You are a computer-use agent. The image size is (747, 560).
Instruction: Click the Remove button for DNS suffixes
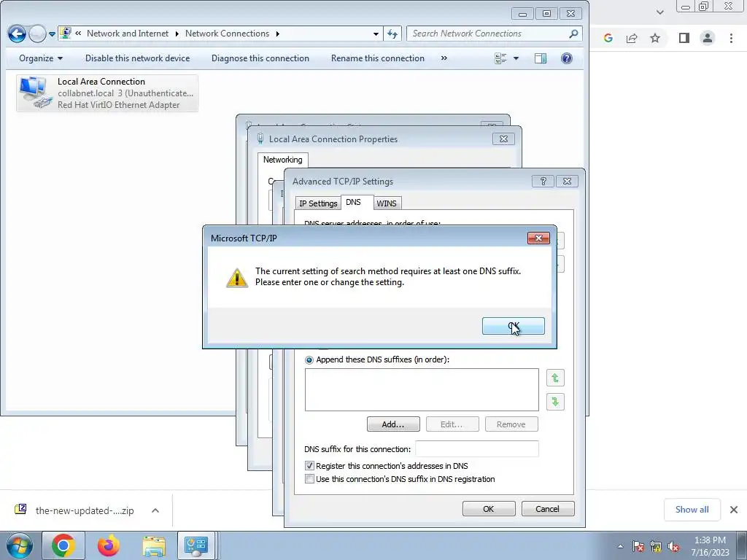[x=511, y=424]
